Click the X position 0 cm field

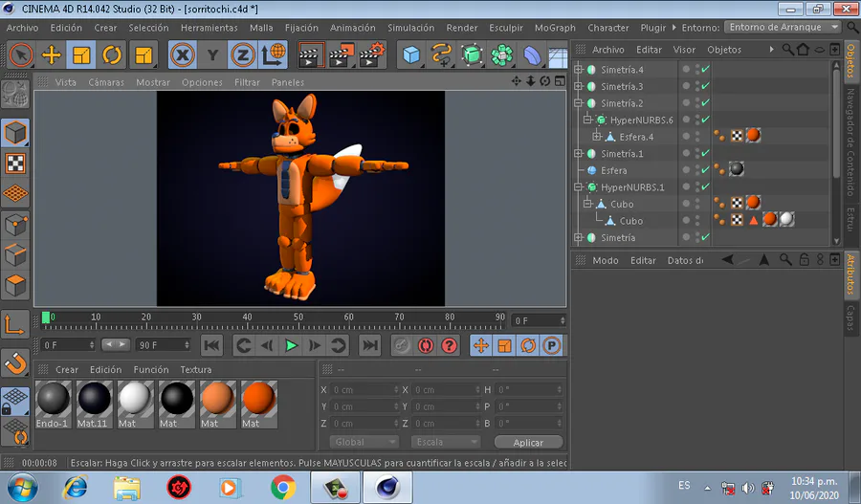[364, 390]
